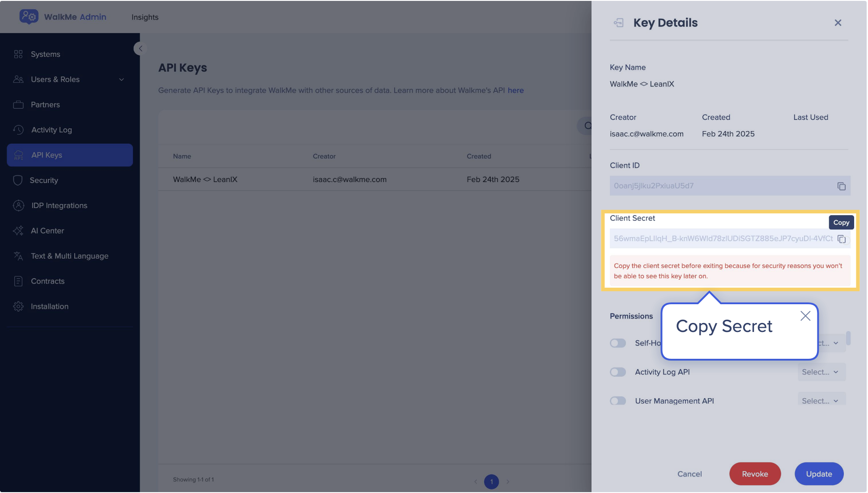Go to pagination page 1

(x=491, y=482)
